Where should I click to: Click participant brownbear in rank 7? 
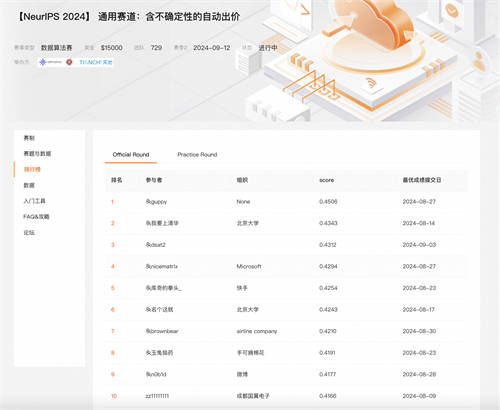pyautogui.click(x=162, y=331)
